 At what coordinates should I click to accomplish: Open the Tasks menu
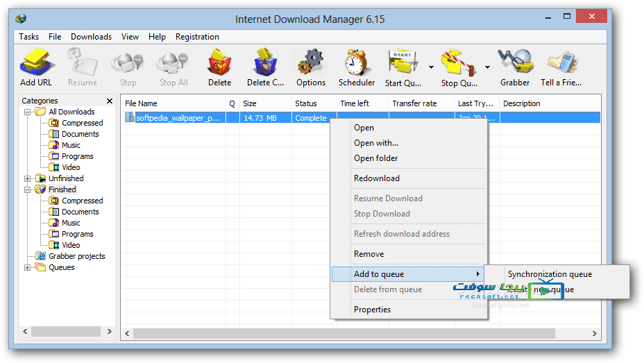point(28,37)
